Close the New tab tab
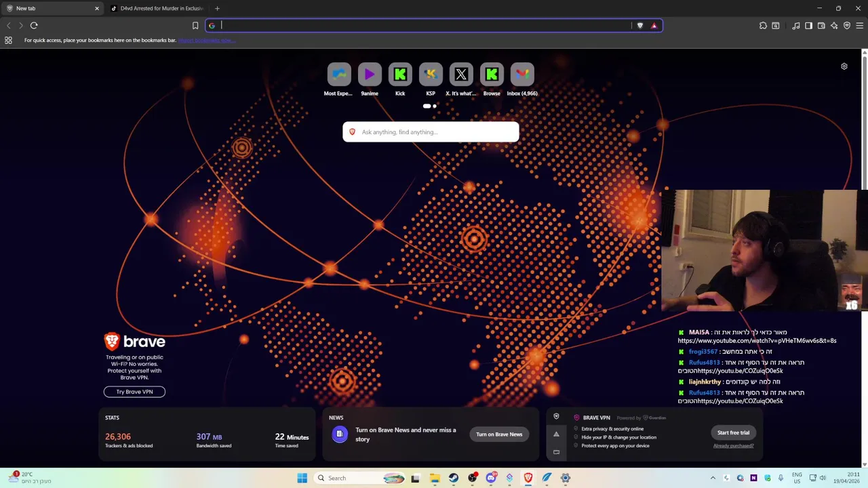Screen dimensions: 868x488 [96, 8]
